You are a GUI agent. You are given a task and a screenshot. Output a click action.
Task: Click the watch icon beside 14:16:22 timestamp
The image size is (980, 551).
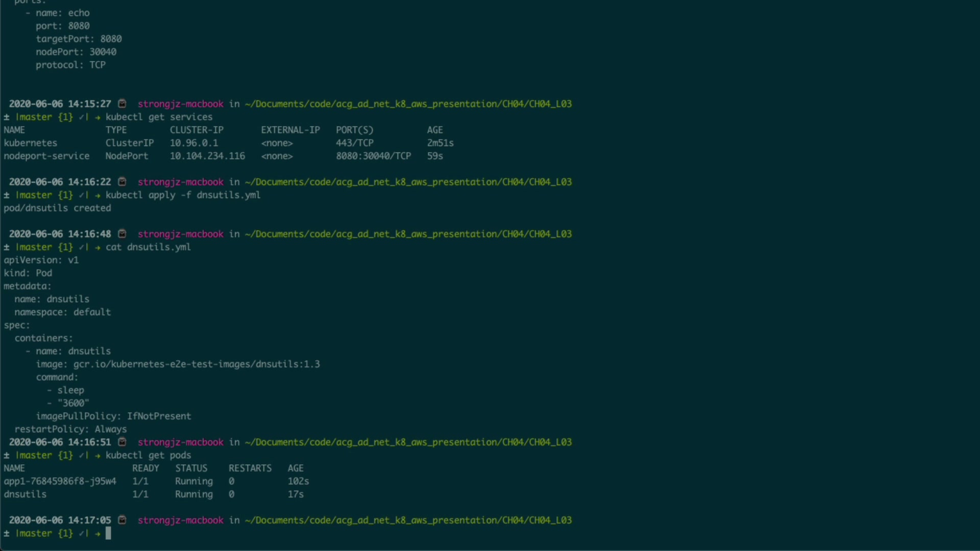tap(122, 182)
